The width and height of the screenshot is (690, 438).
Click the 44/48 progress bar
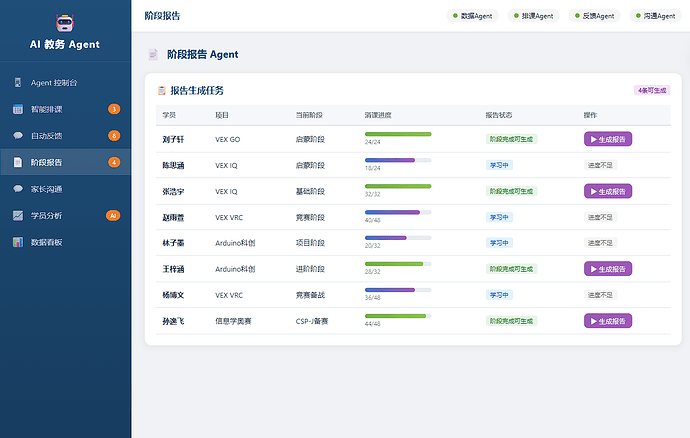(x=398, y=316)
